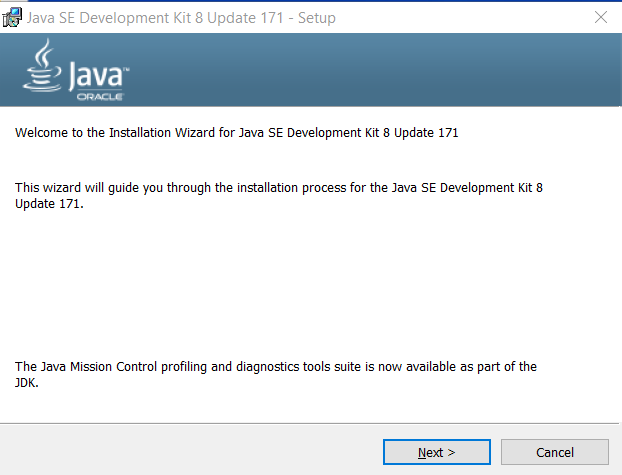Click the word Setup in the window title
This screenshot has height=475, width=622.
pos(317,18)
